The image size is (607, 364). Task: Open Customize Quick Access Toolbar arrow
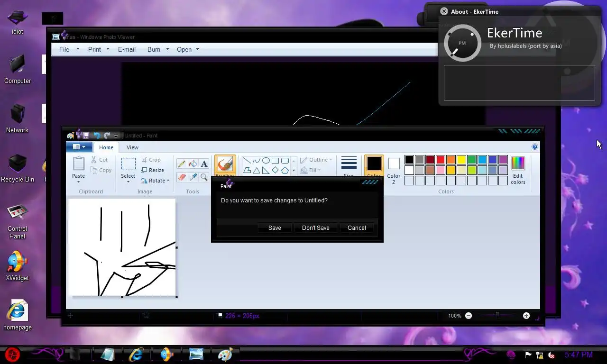[x=116, y=136]
